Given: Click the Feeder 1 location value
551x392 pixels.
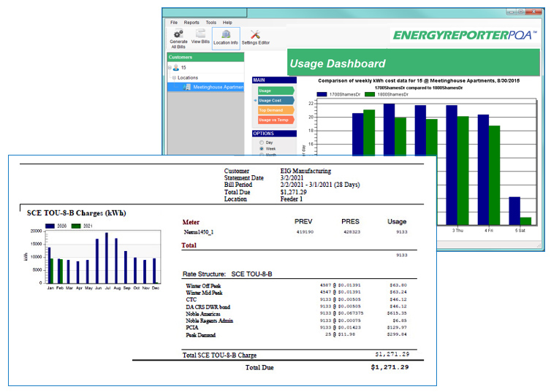Looking at the screenshot, I should [292, 199].
